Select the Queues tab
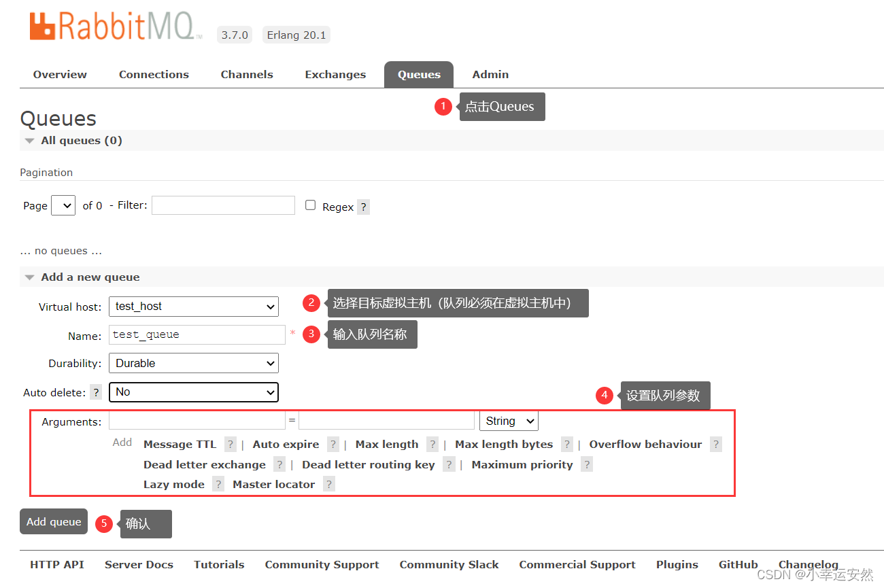The width and height of the screenshot is (884, 588). pyautogui.click(x=419, y=75)
